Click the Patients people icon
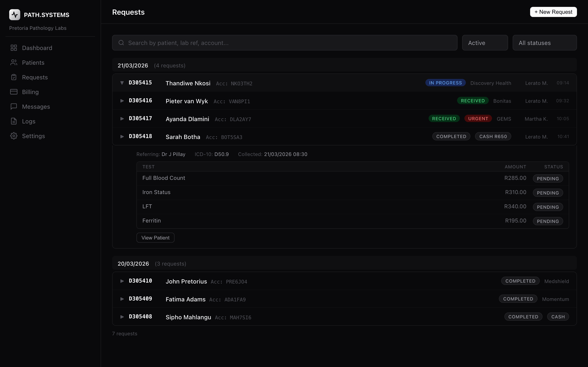This screenshot has width=588, height=367. pyautogui.click(x=14, y=62)
